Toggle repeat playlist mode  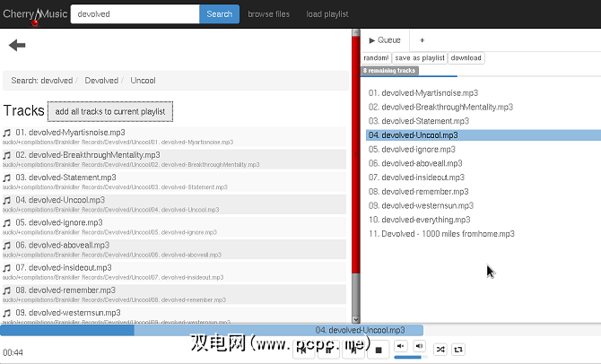pyautogui.click(x=458, y=349)
